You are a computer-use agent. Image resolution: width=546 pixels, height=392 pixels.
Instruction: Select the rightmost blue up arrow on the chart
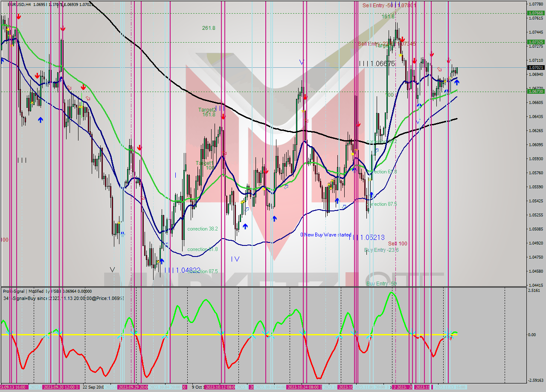(x=456, y=81)
